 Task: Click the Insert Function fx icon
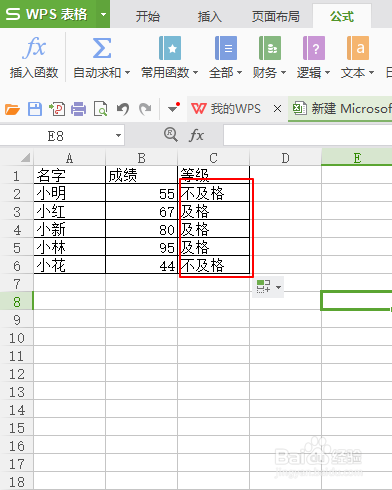coord(34,48)
